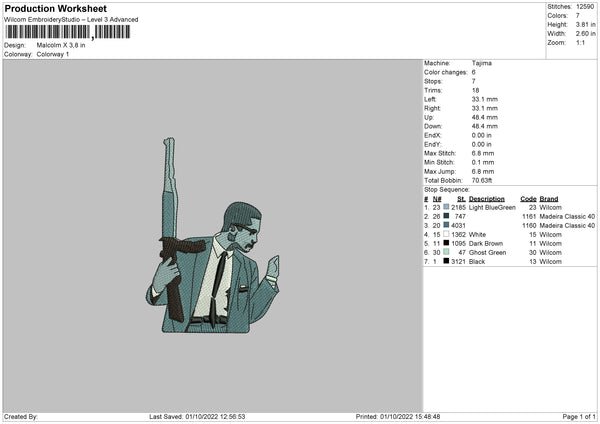
Task: Click the 'Dark Brown' description text
Action: click(486, 243)
